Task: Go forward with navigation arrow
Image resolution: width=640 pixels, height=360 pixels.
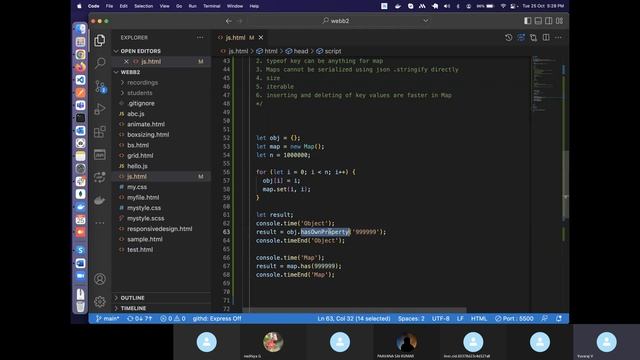Action: (x=240, y=21)
